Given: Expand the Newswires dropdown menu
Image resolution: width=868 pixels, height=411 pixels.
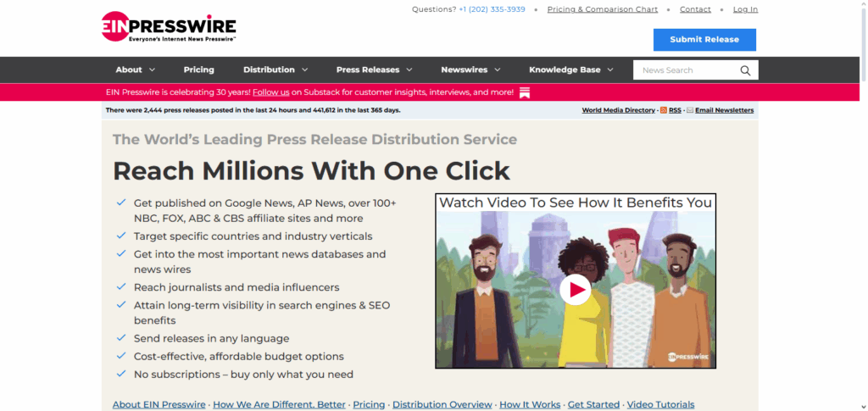Looking at the screenshot, I should [470, 69].
